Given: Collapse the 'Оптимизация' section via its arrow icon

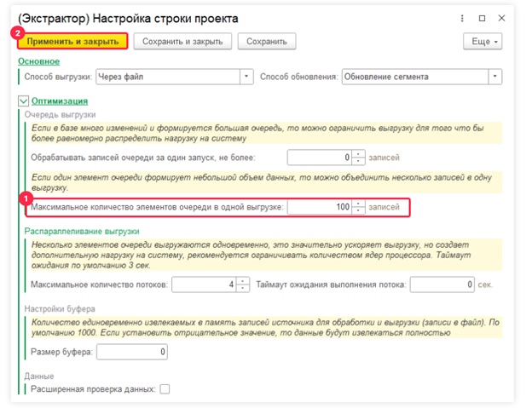Looking at the screenshot, I should pyautogui.click(x=23, y=101).
